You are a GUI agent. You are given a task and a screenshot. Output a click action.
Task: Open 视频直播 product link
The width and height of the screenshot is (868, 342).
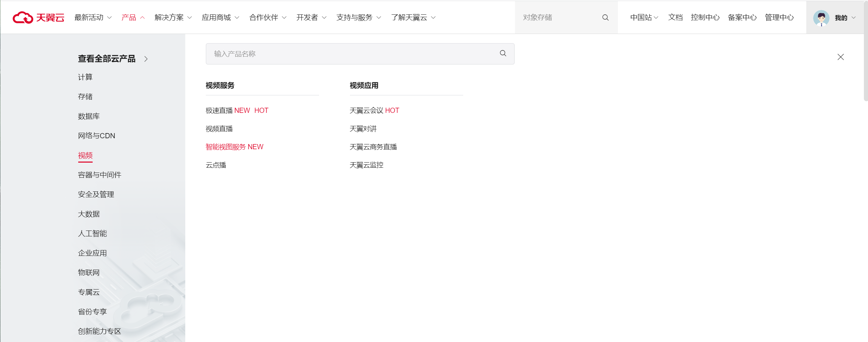(x=219, y=129)
